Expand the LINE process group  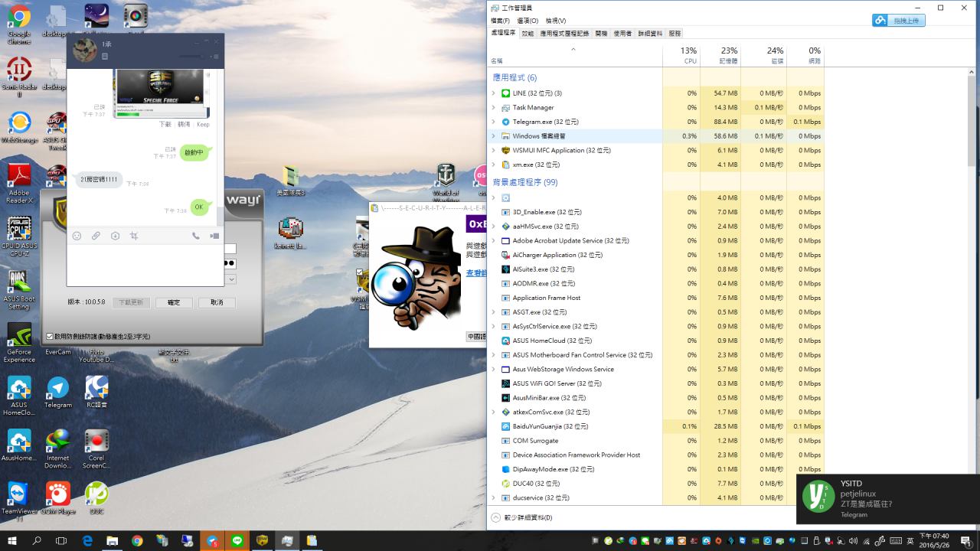click(493, 93)
